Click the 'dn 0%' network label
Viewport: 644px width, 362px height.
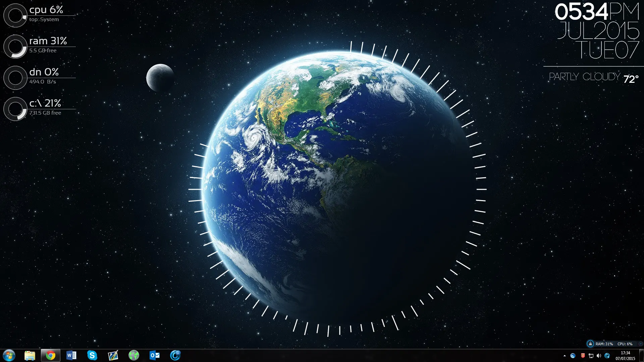[x=44, y=72]
